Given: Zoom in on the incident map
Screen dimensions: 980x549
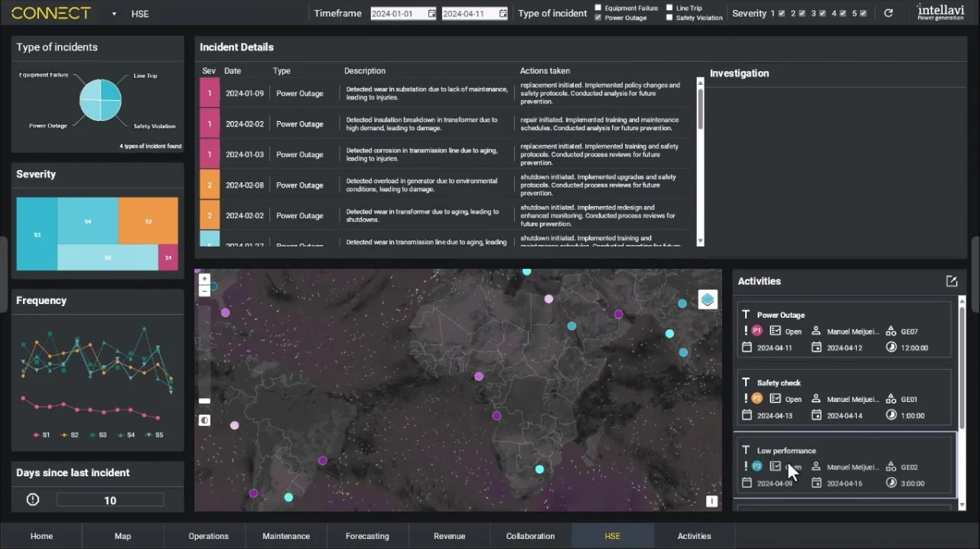Looking at the screenshot, I should pos(204,279).
